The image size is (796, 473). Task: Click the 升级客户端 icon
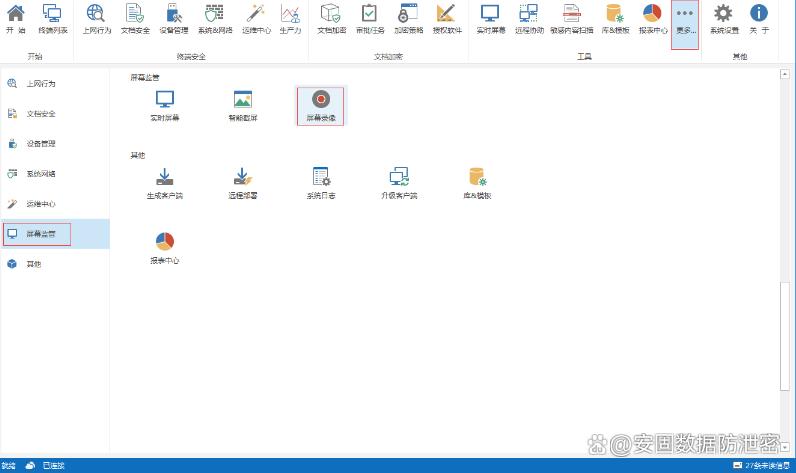398,182
